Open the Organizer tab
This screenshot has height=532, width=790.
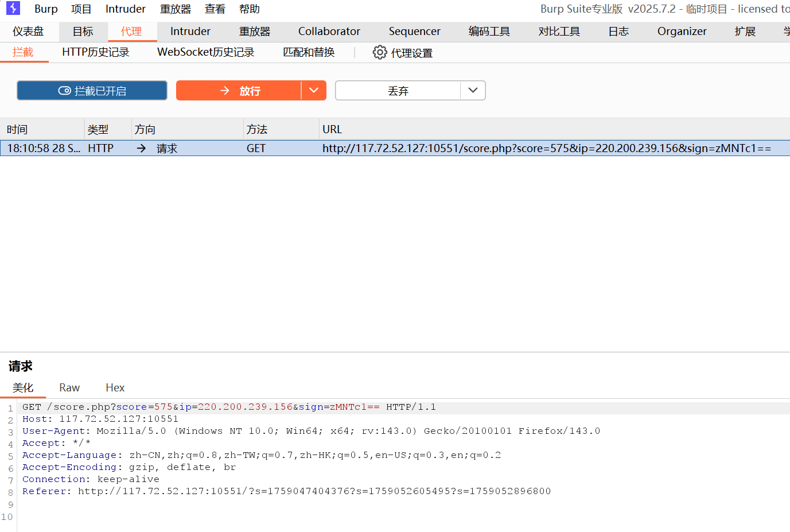click(682, 32)
